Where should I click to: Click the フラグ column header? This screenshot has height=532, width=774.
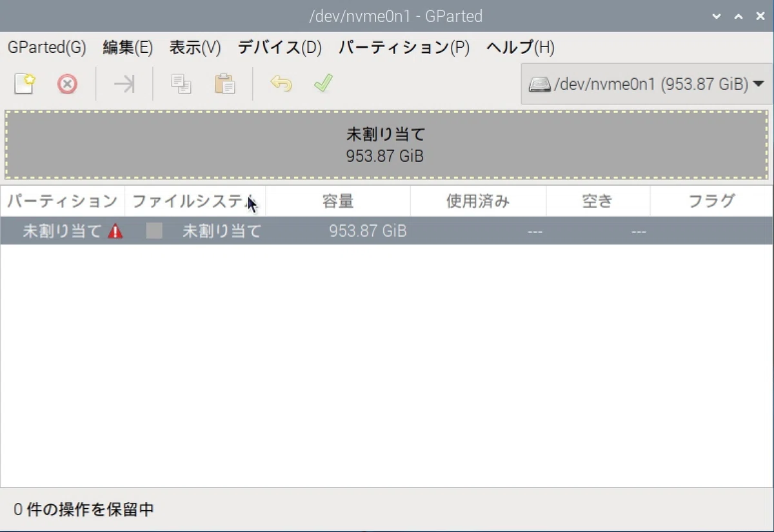point(711,201)
